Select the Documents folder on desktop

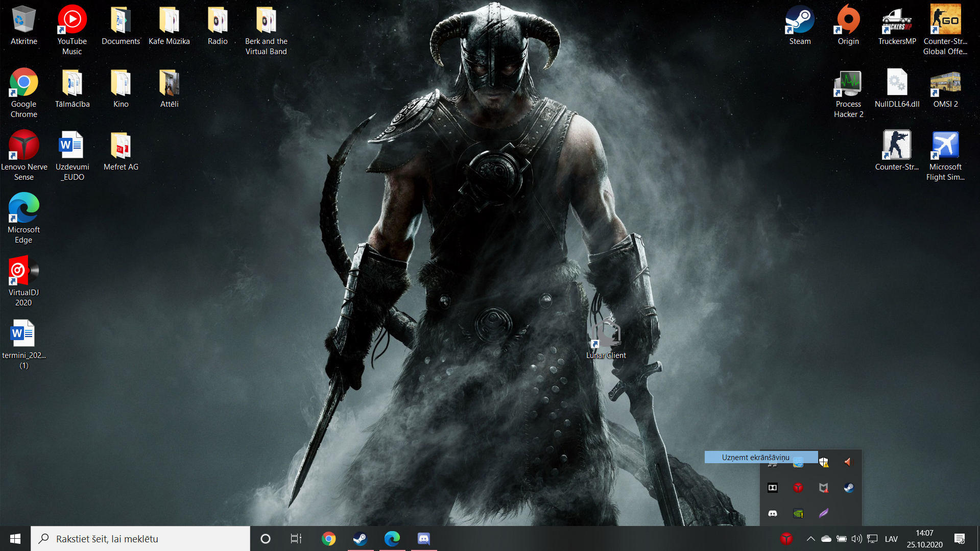pos(121,26)
